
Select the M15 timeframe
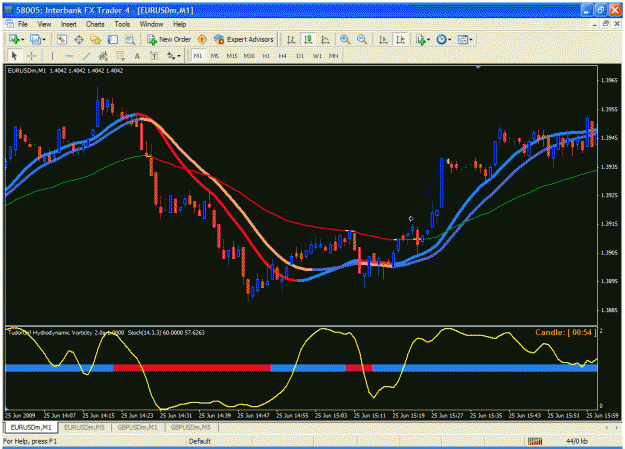coord(232,56)
